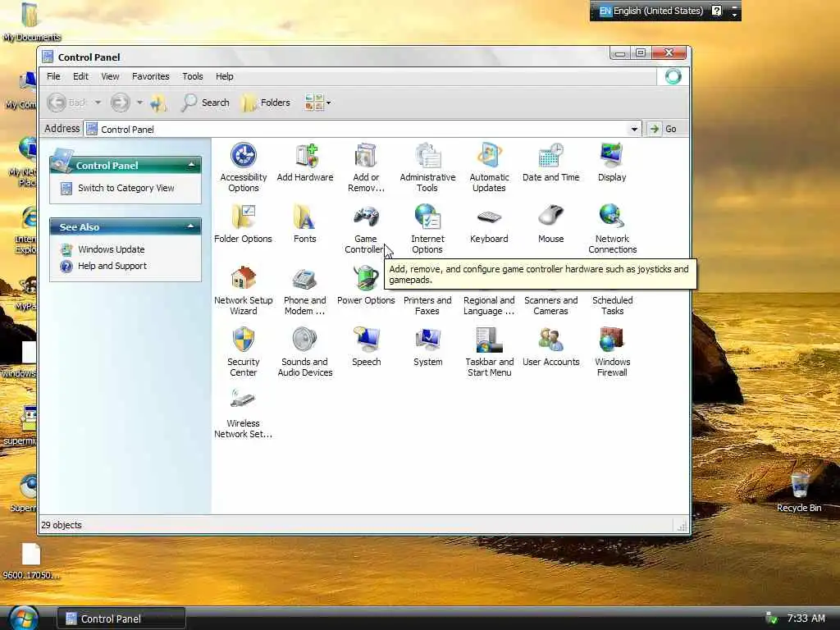The height and width of the screenshot is (630, 840).
Task: Open the Speech applet
Action: coord(367,347)
